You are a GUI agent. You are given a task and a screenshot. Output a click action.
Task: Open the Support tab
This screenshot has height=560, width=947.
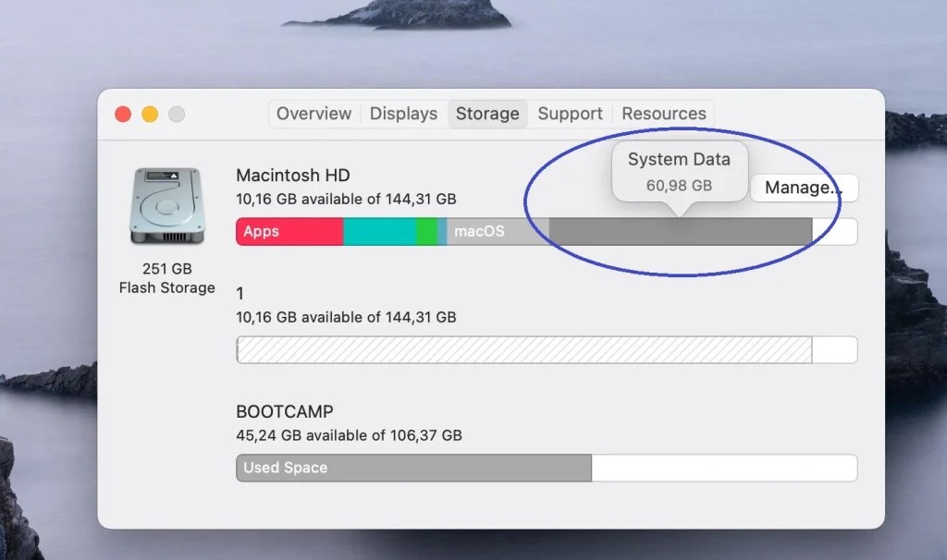click(x=570, y=114)
